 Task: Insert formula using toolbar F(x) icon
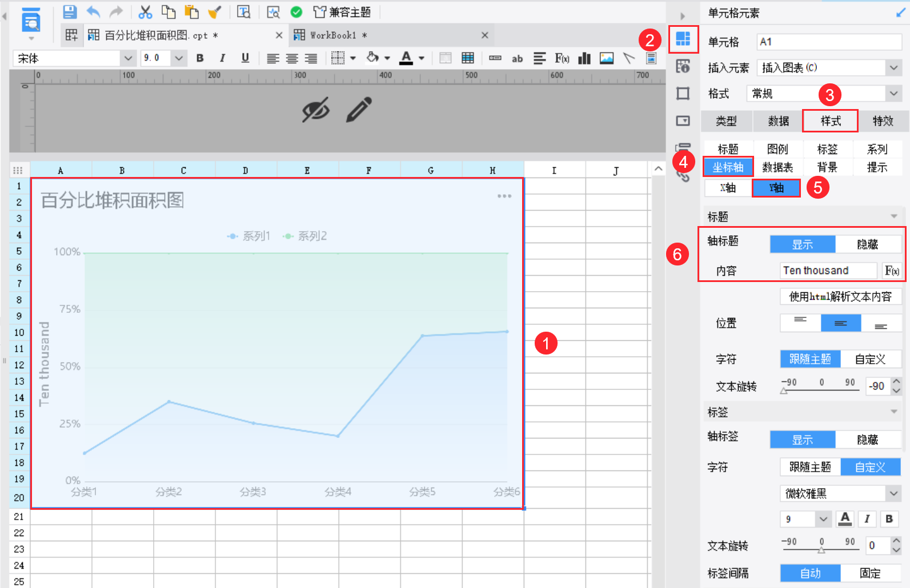click(562, 58)
